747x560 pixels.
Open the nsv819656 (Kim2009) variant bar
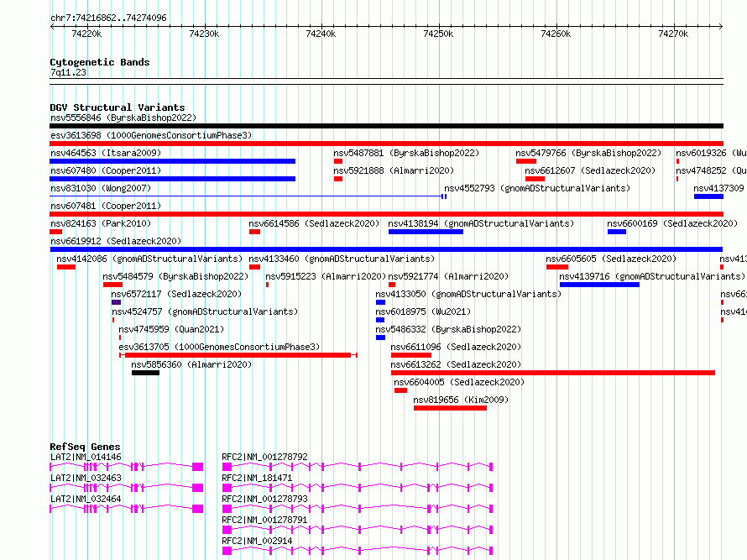(450, 408)
